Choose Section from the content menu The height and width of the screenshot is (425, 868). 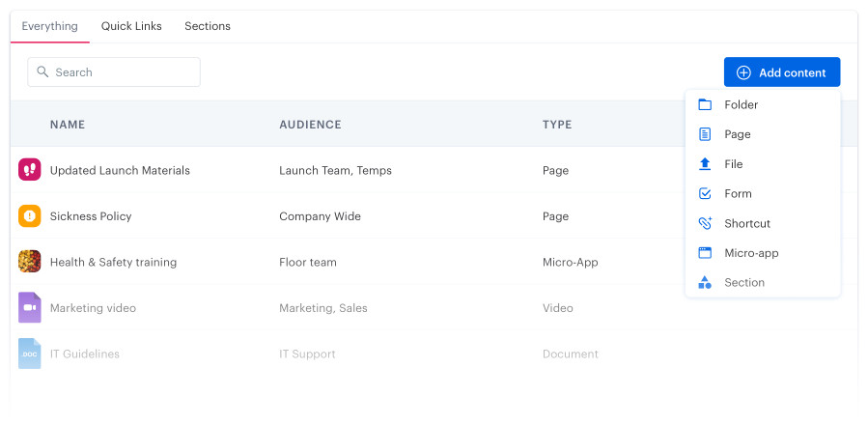(744, 283)
